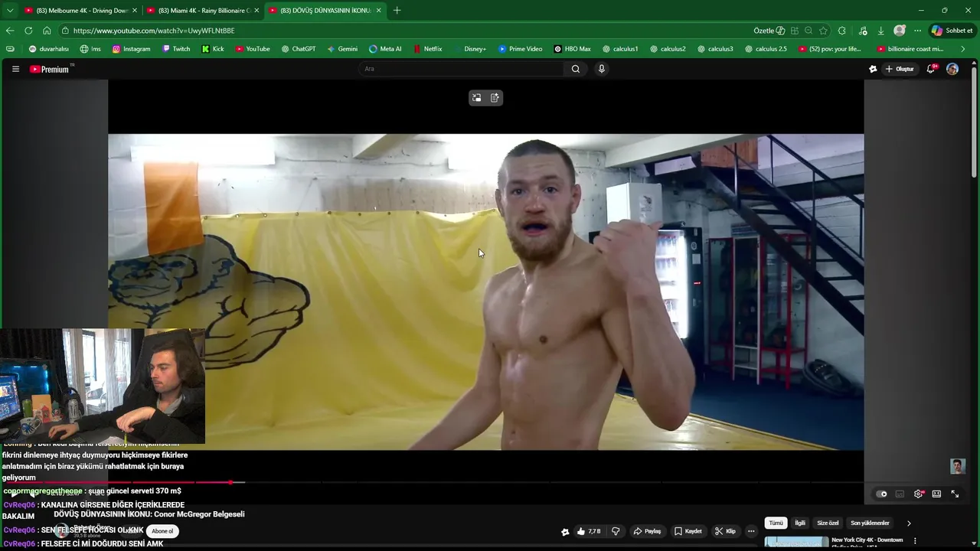Screen dimensions: 980x551
Task: Like the video with thumbs-up 7,7 B
Action: click(589, 531)
